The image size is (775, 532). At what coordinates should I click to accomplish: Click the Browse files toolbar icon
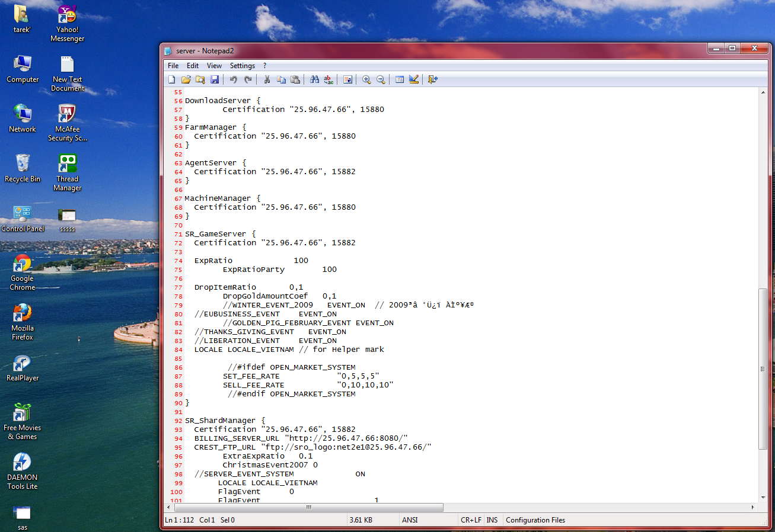pyautogui.click(x=200, y=79)
